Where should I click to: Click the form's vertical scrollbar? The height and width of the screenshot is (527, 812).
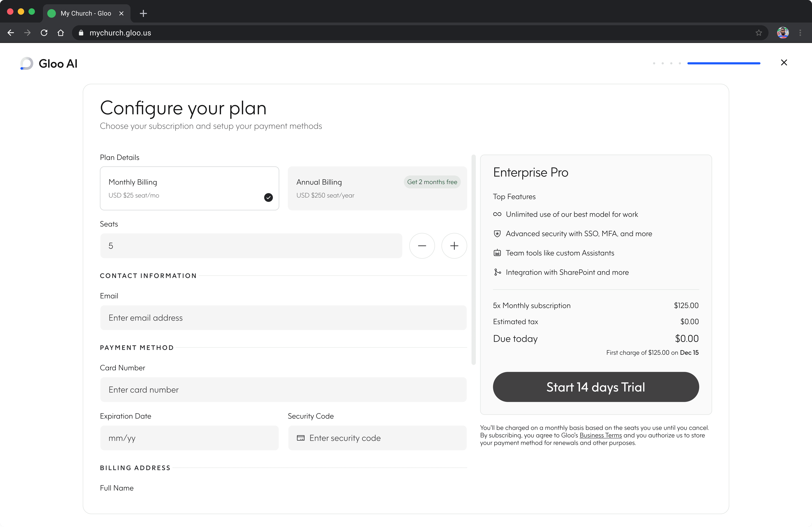coord(473,260)
